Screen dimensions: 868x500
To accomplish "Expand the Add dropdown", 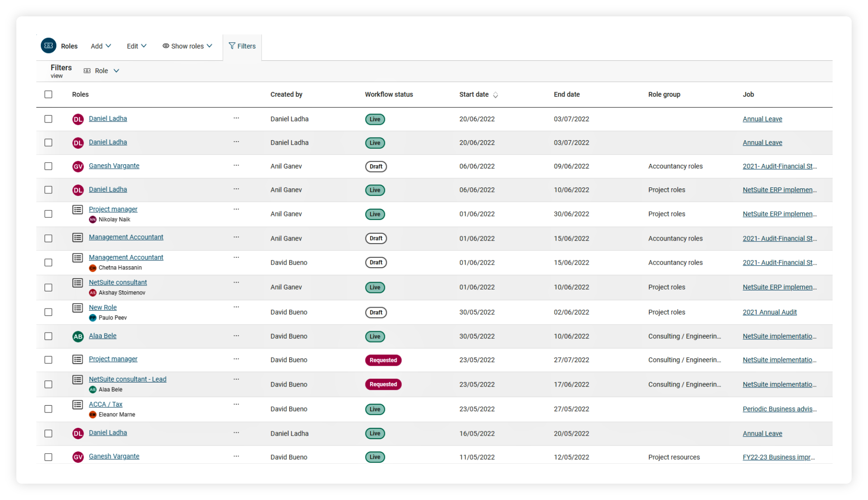I will coord(100,46).
